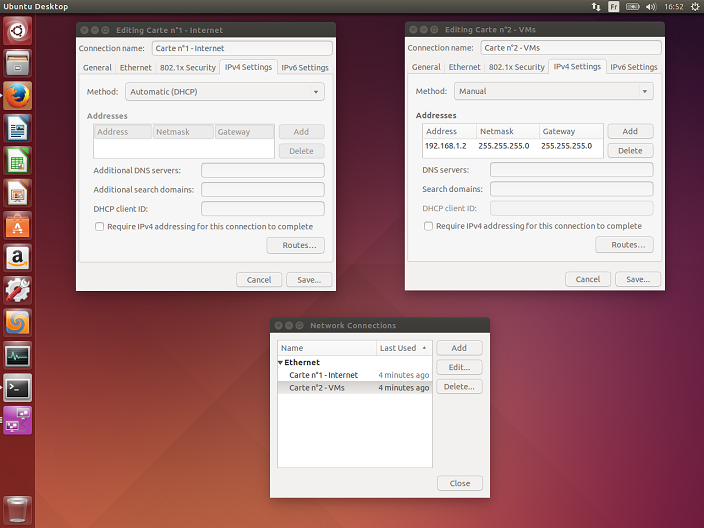Focus Additional DNS servers field
This screenshot has width=704, height=528.
pyautogui.click(x=263, y=170)
